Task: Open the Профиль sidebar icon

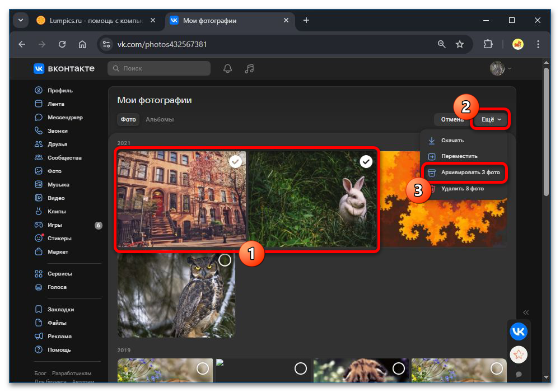Action: tap(39, 90)
